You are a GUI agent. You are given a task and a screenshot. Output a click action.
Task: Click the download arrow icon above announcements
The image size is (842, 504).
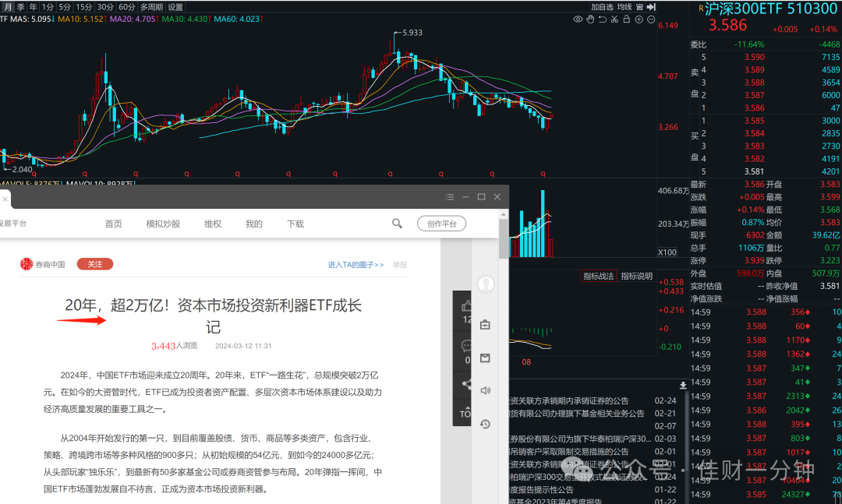coord(682,386)
